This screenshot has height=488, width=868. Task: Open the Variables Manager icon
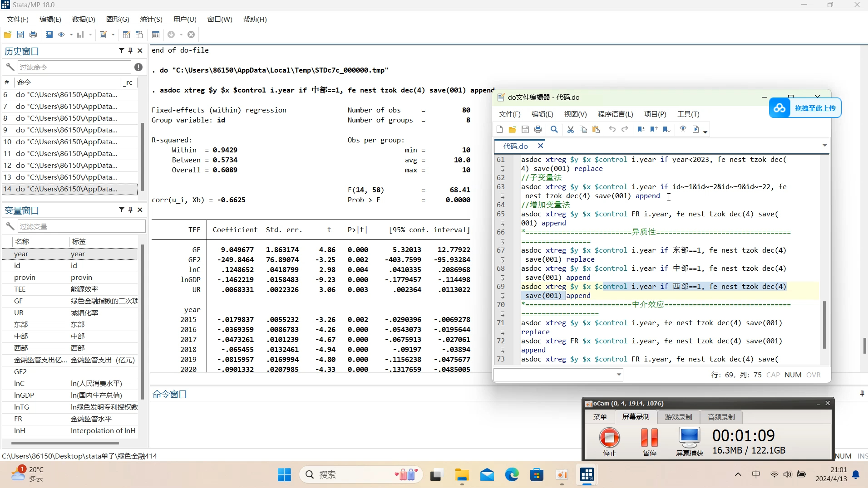point(156,34)
